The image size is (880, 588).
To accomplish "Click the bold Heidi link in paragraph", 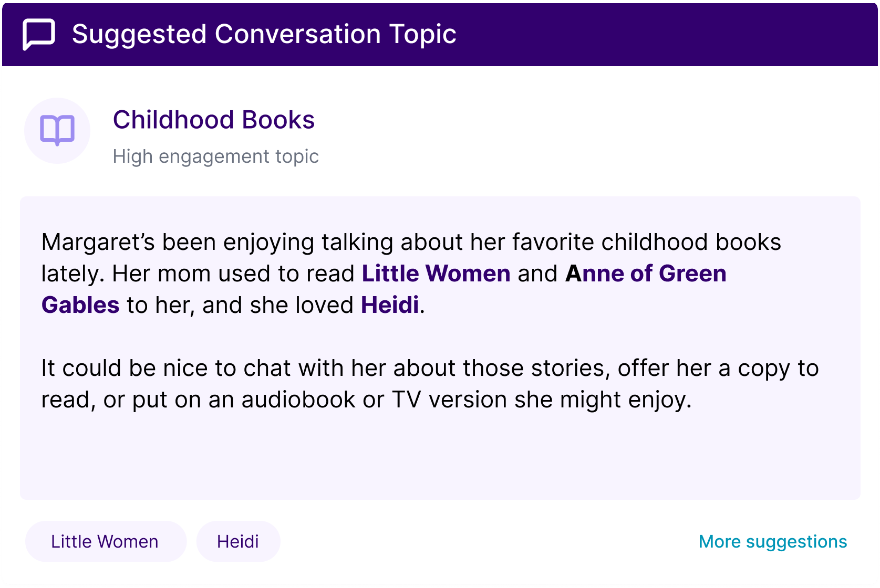I will 390,305.
